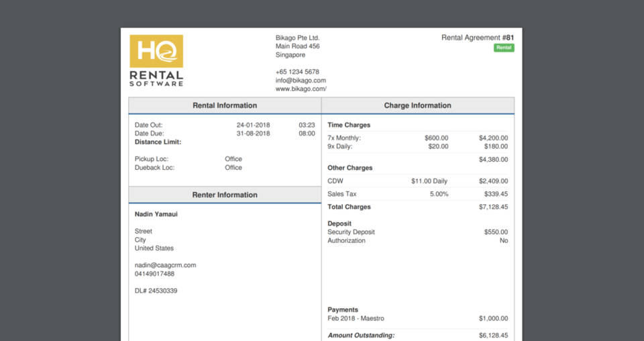Image resolution: width=644 pixels, height=341 pixels.
Task: Open the www.bikago.com website link
Action: 301,89
